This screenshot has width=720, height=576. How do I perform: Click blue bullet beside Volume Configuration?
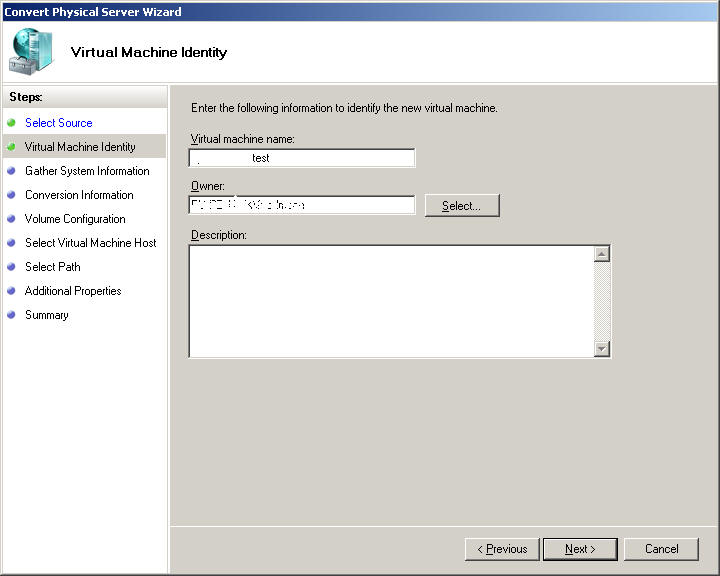coord(12,219)
